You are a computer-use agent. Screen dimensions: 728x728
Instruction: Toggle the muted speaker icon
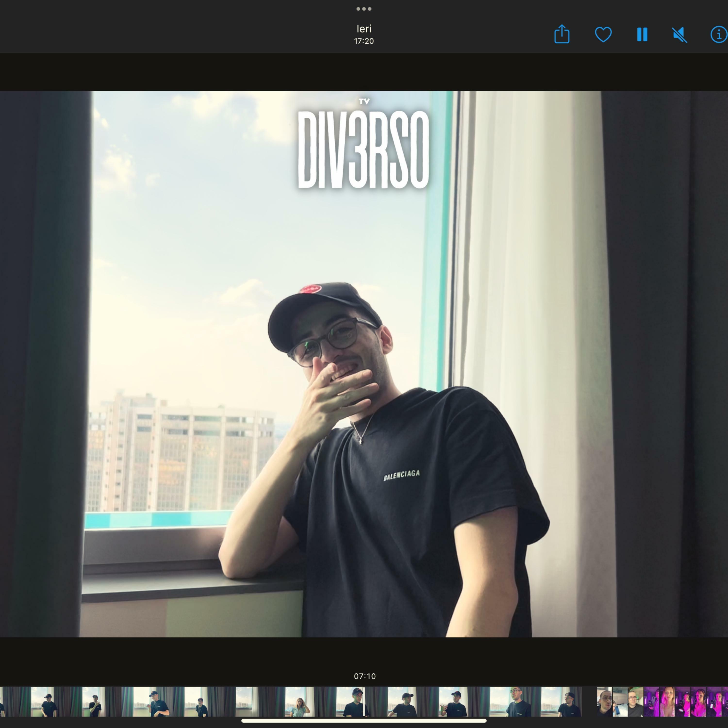point(680,35)
